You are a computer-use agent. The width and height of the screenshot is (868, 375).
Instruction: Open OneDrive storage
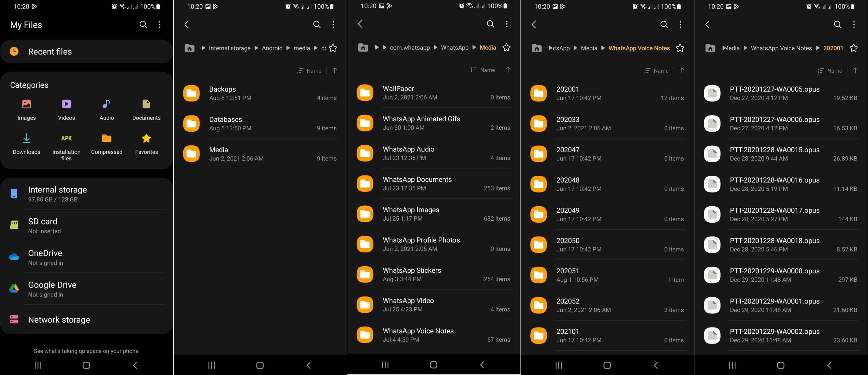point(87,257)
